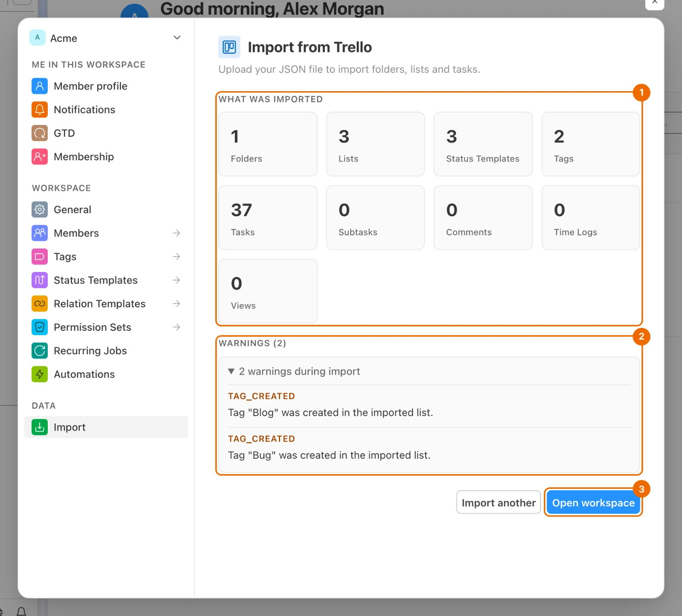Screen dimensions: 682x616
Task: Click the Relation Templates link icon
Action: pos(40,304)
